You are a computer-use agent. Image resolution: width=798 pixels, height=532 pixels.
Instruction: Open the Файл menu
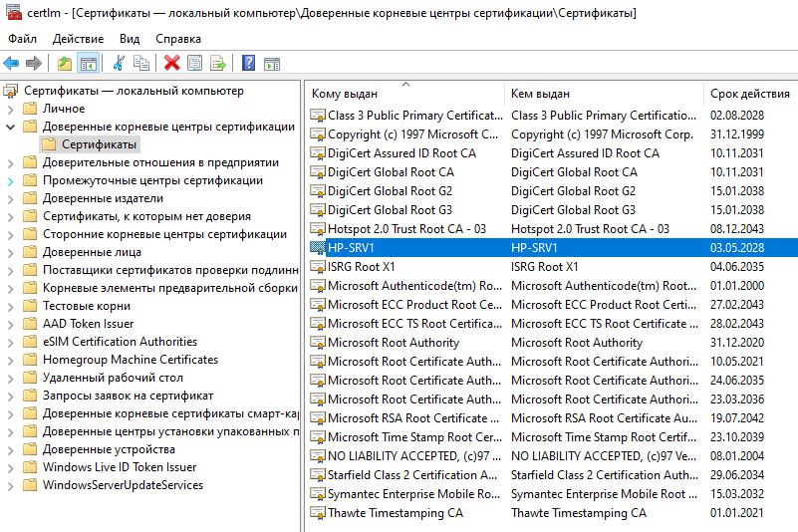pos(22,39)
